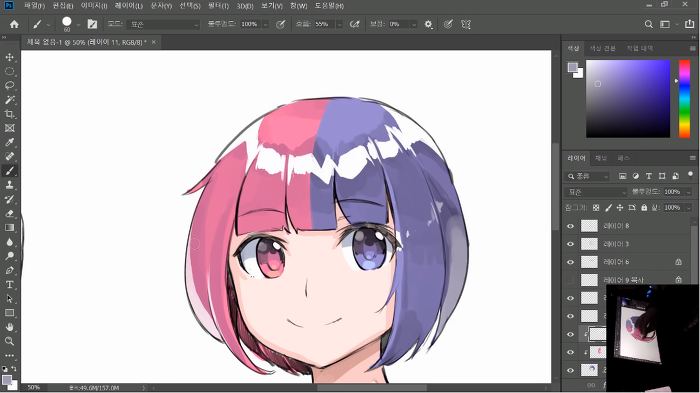Select the Crop tool
Image resolution: width=700 pixels, height=393 pixels.
click(x=9, y=114)
